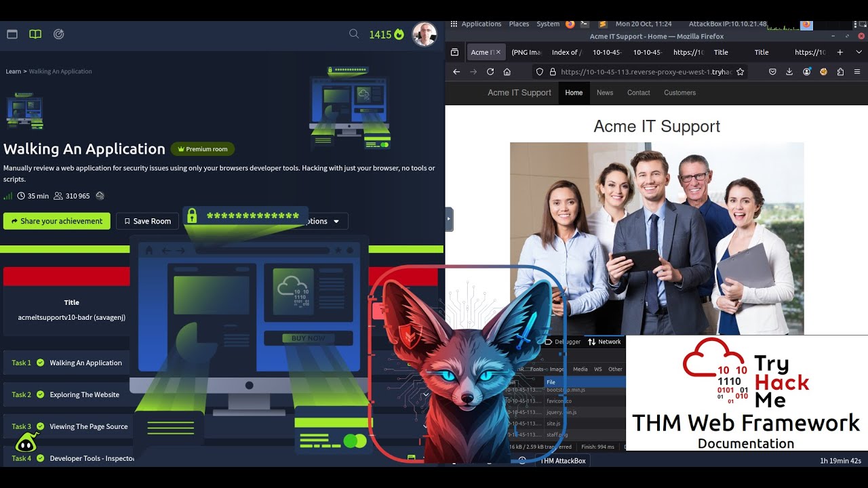868x488 pixels.
Task: Open Firefox extensions puzzle icon
Action: [x=841, y=72]
